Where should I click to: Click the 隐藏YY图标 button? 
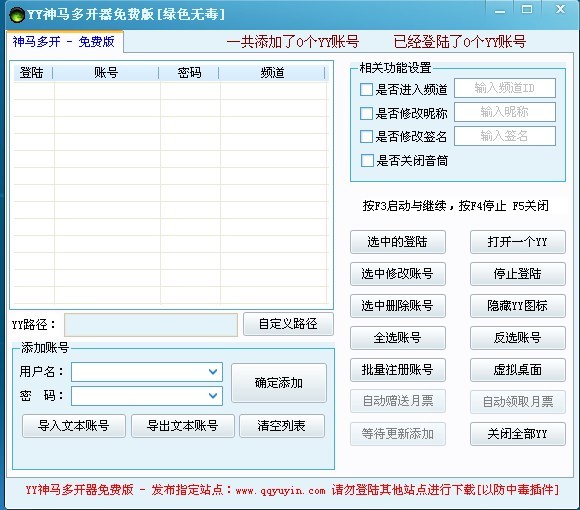pos(517,305)
